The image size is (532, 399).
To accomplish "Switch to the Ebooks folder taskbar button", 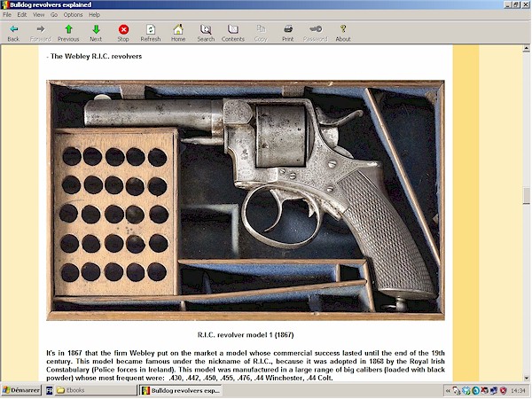I will 96,390.
